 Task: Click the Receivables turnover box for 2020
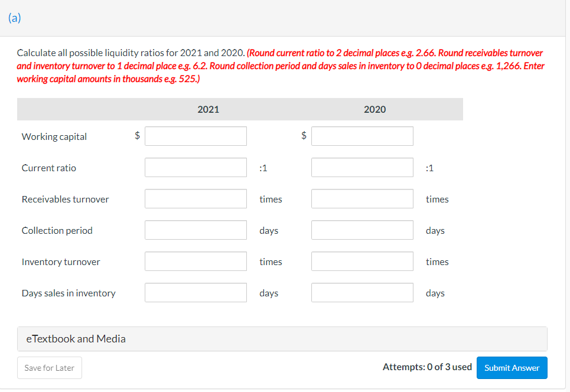point(362,198)
